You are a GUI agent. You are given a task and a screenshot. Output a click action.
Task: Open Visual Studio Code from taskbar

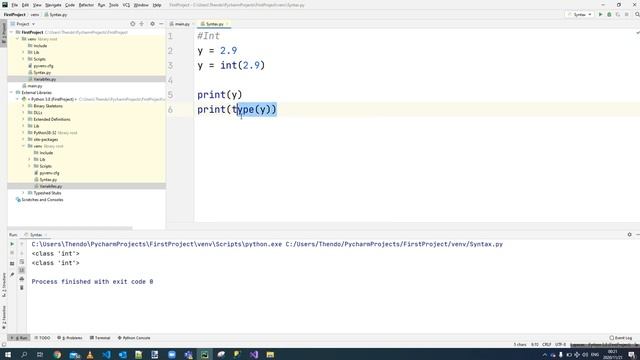tap(107, 354)
